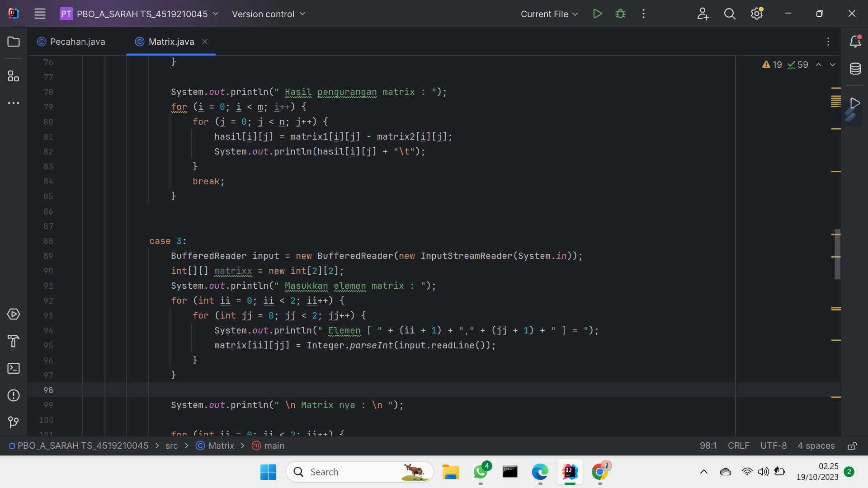Open the Structure tool window

(x=14, y=76)
